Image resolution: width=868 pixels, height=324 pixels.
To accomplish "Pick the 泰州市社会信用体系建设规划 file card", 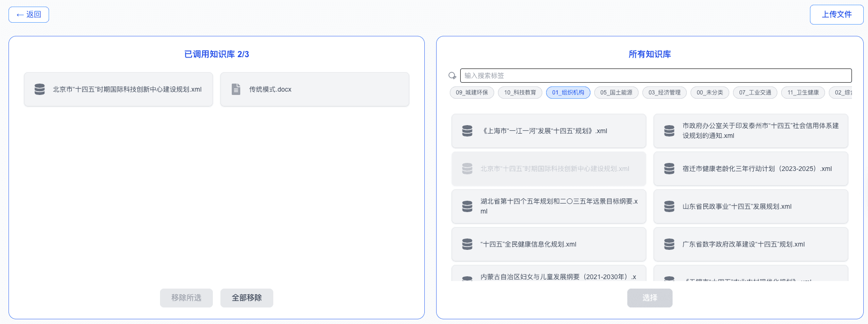I will pyautogui.click(x=750, y=131).
